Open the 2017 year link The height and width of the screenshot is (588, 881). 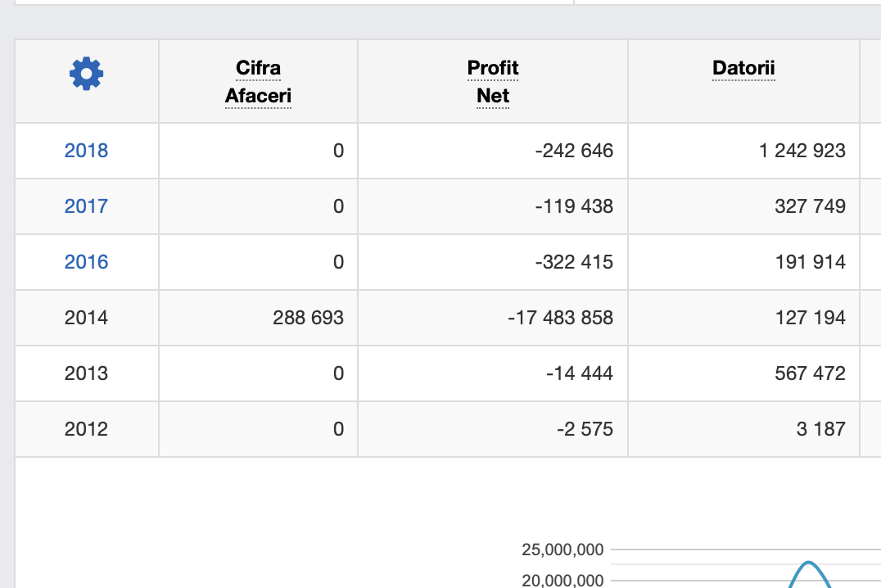coord(86,206)
